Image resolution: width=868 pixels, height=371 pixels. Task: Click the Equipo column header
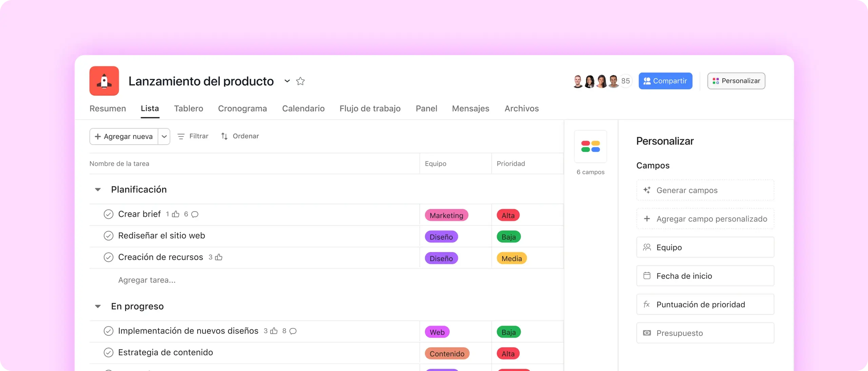pyautogui.click(x=435, y=164)
